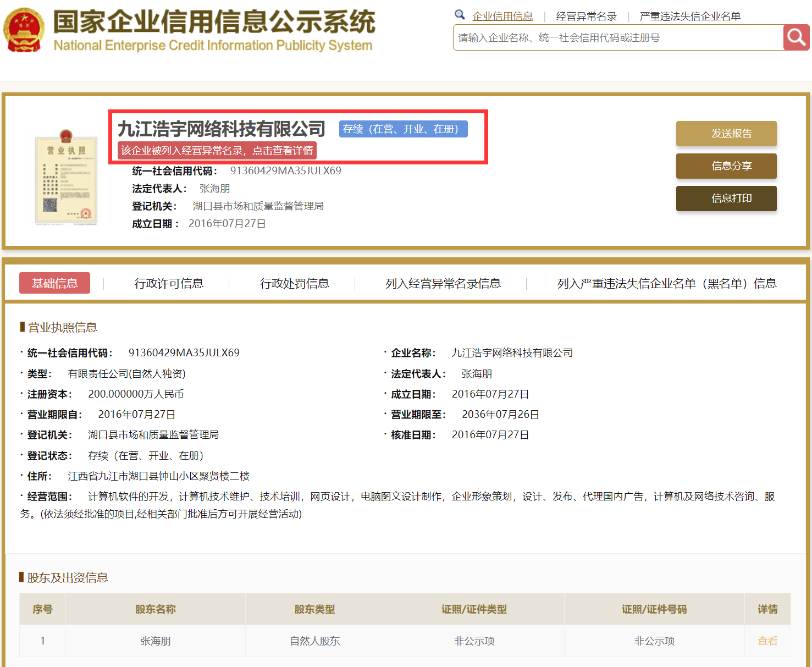Click 查看 link for shareholder 张海朋
This screenshot has width=812, height=667.
[767, 641]
